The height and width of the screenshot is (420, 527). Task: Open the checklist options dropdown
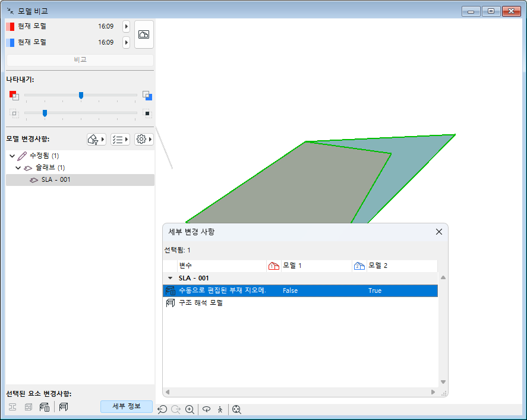coord(120,139)
